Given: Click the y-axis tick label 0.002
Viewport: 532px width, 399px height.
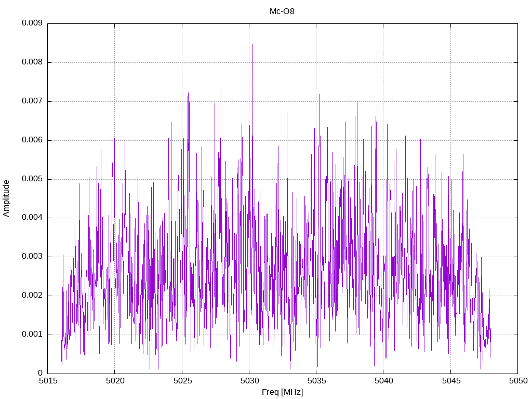Looking at the screenshot, I should click(x=32, y=296).
